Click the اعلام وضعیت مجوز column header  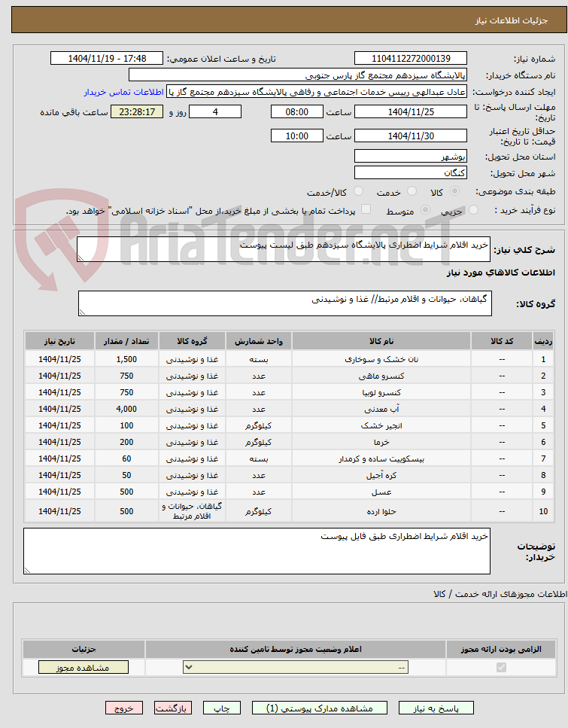[296, 649]
